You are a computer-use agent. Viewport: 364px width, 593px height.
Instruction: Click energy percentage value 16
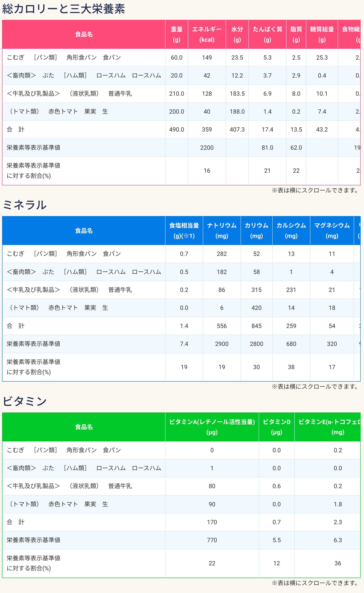tap(207, 171)
